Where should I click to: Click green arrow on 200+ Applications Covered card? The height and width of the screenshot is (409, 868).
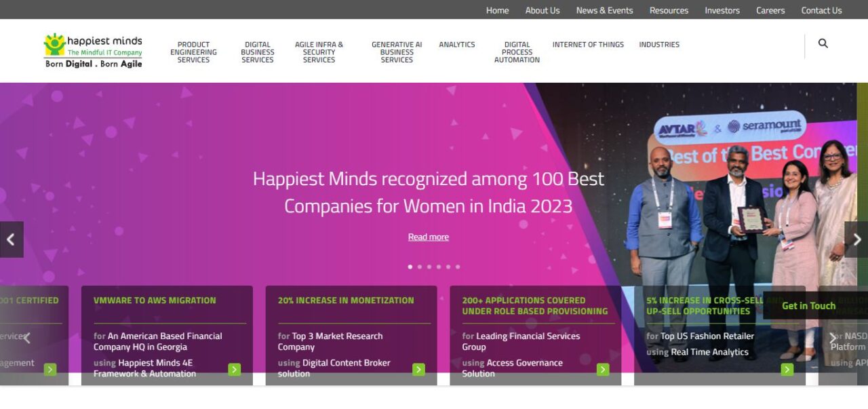click(603, 370)
